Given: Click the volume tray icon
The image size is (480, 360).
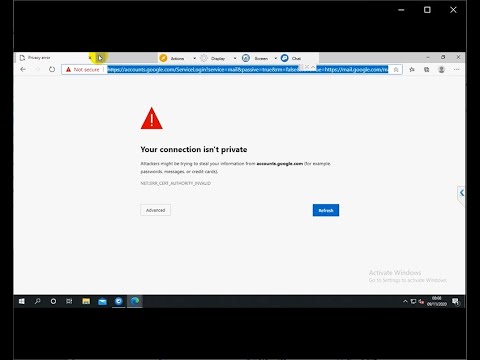Looking at the screenshot, I should pyautogui.click(x=421, y=302).
